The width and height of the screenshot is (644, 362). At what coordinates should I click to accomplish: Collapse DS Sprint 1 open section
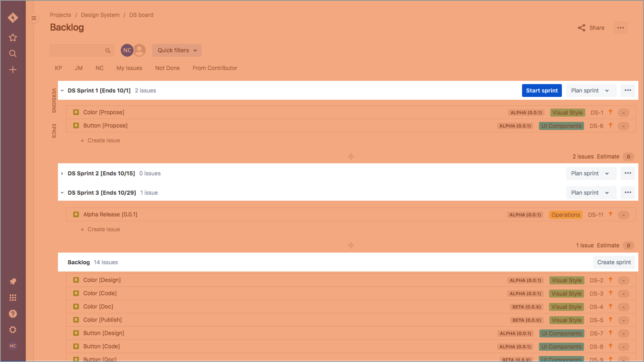[x=62, y=90]
